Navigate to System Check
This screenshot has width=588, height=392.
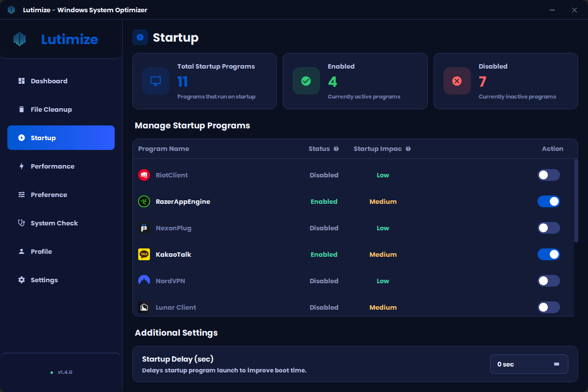click(x=61, y=223)
